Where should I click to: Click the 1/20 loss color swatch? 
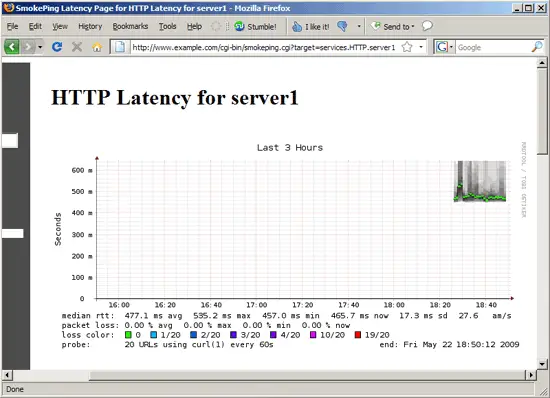[x=154, y=335]
